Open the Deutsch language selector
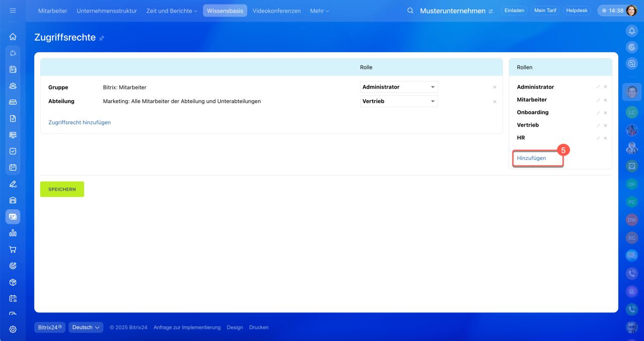Screen dimensions: 644x341 (x=86, y=327)
